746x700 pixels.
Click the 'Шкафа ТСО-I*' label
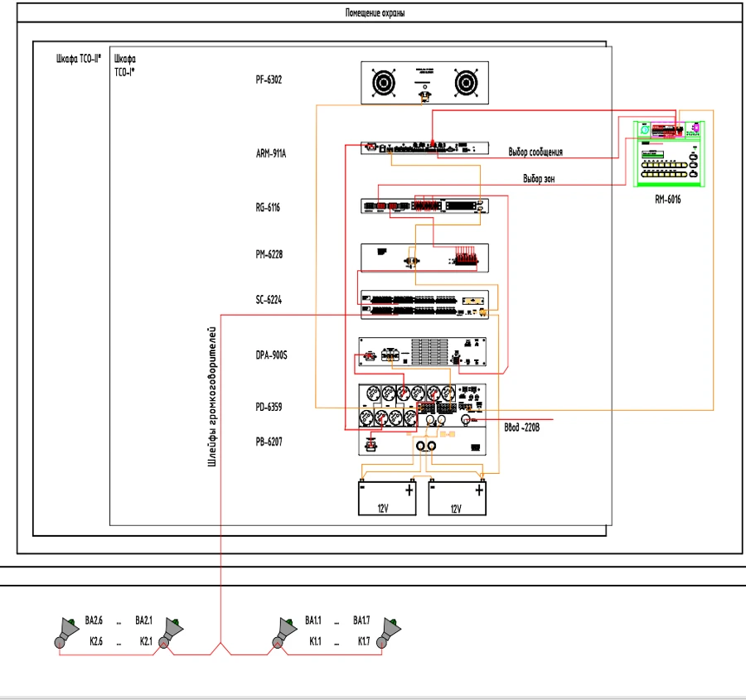click(124, 65)
